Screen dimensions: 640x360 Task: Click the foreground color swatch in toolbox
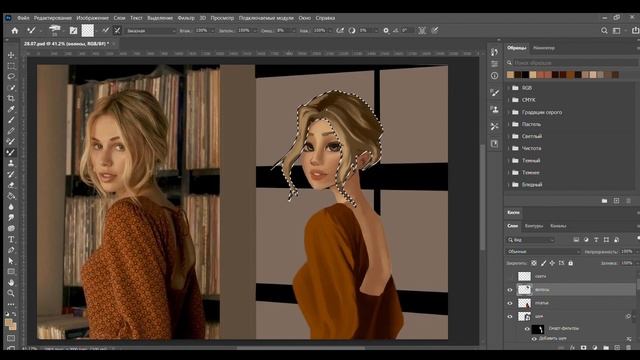(9, 323)
